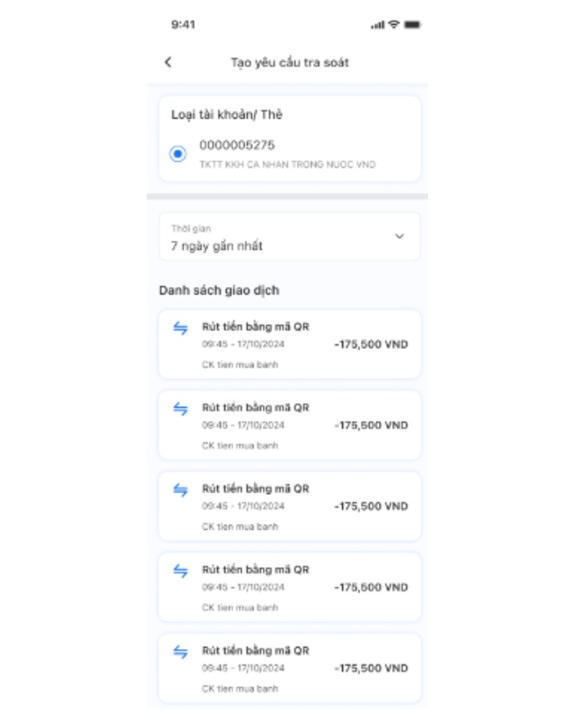Open the 7 ngày gần nhất time filter
573x728 pixels.
tap(289, 237)
